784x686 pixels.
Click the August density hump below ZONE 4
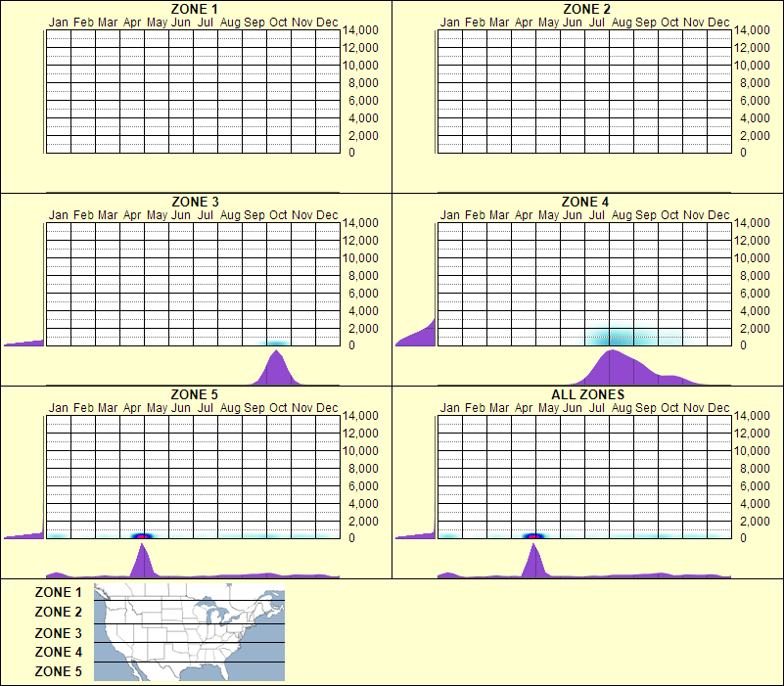(611, 372)
